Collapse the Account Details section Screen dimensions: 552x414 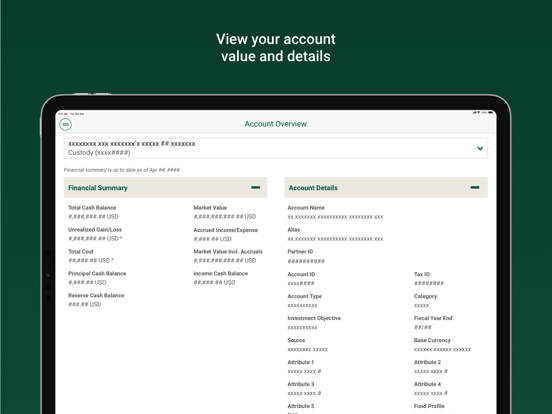pos(475,187)
